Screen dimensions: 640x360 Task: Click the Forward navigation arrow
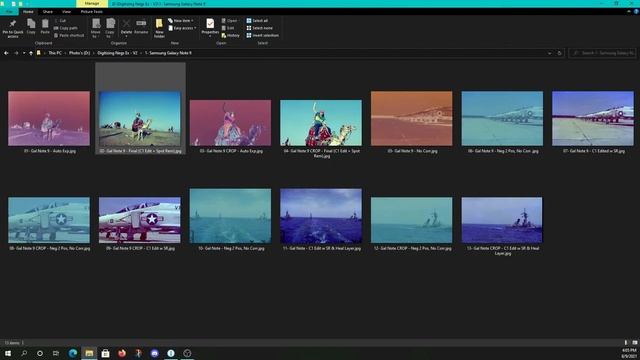click(16, 53)
